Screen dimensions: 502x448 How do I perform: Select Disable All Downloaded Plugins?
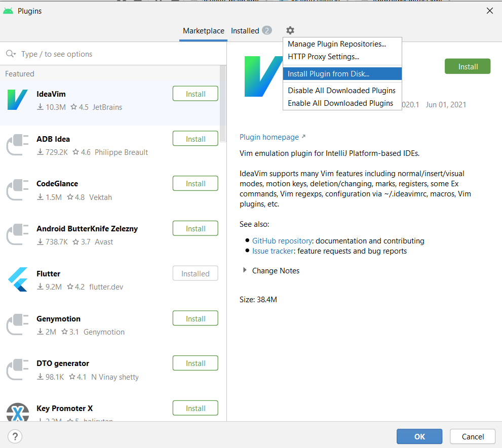342,91
